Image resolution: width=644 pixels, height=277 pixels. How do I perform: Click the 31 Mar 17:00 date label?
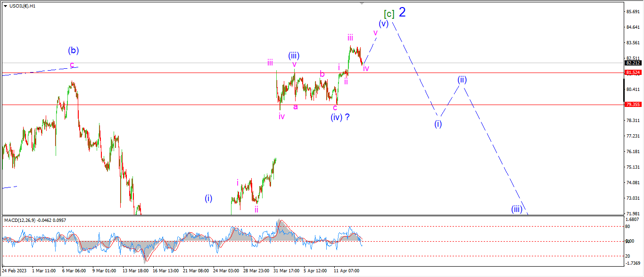tap(286, 271)
